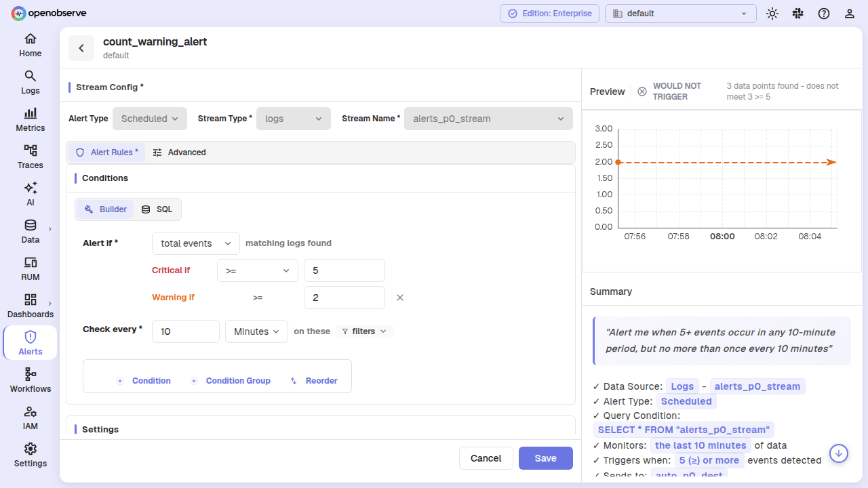Open Home in the sidebar
Screen dimensions: 868x488
30,45
